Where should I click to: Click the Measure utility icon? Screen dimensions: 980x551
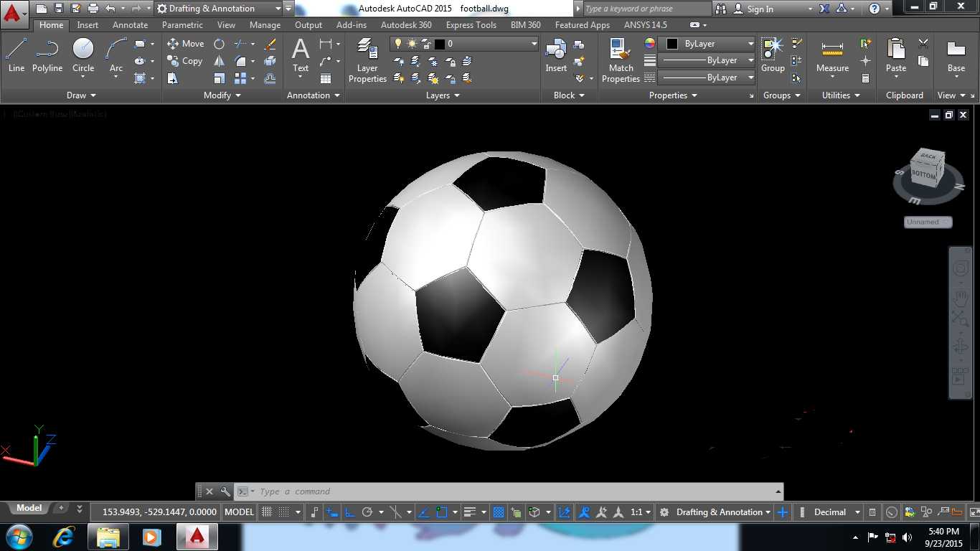point(832,55)
